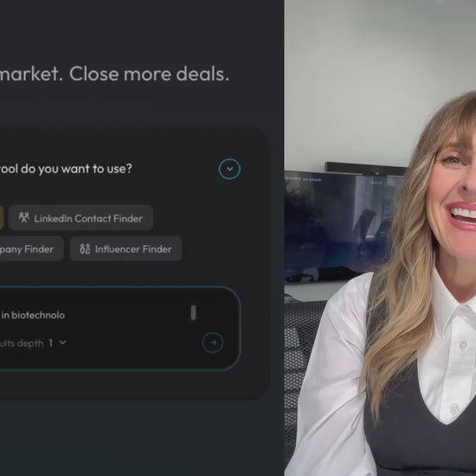Click the people icon beside LinkedIn Contact Finder
Screen dimensions: 476x476
pyautogui.click(x=24, y=217)
